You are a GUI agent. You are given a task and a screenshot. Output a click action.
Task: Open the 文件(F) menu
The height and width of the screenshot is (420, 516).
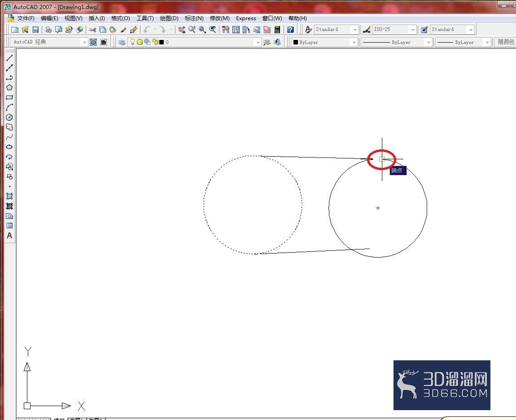[x=26, y=18]
